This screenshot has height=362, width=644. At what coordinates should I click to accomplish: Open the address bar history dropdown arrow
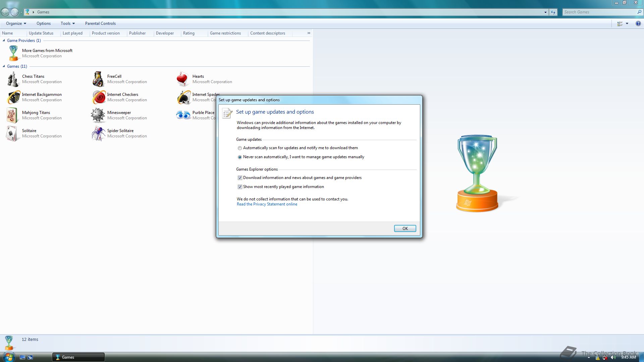coord(545,12)
